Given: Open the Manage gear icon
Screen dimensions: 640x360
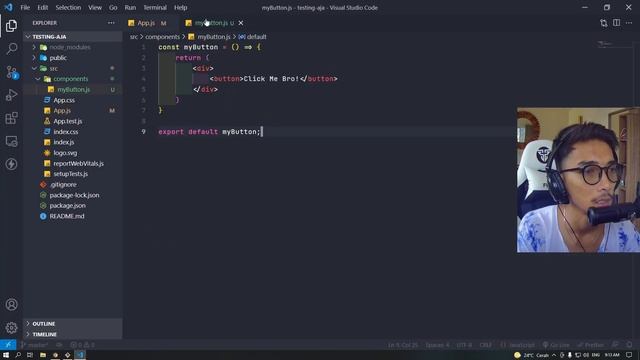Looking at the screenshot, I should (11, 327).
